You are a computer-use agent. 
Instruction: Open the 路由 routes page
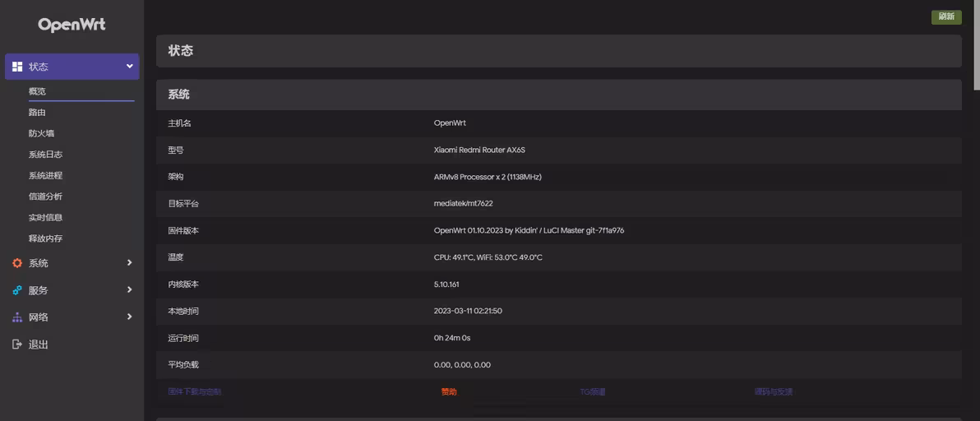click(x=38, y=113)
